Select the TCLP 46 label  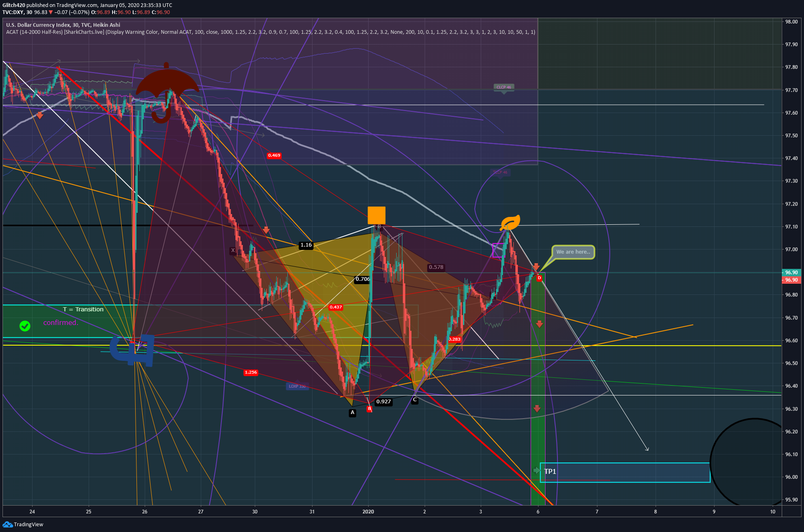[x=501, y=172]
